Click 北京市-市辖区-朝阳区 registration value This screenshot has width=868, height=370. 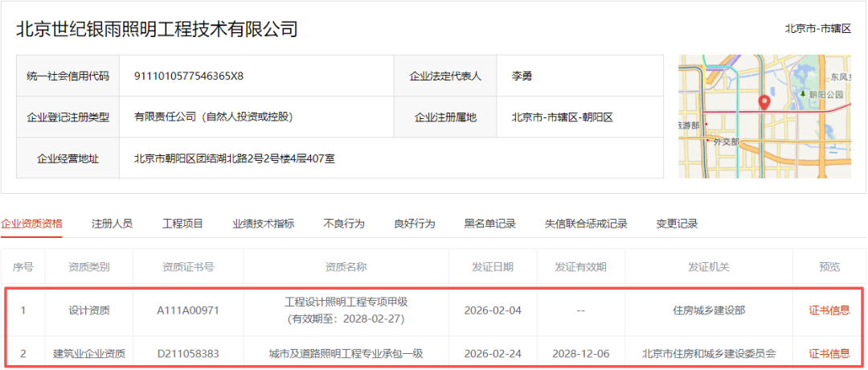click(x=563, y=117)
